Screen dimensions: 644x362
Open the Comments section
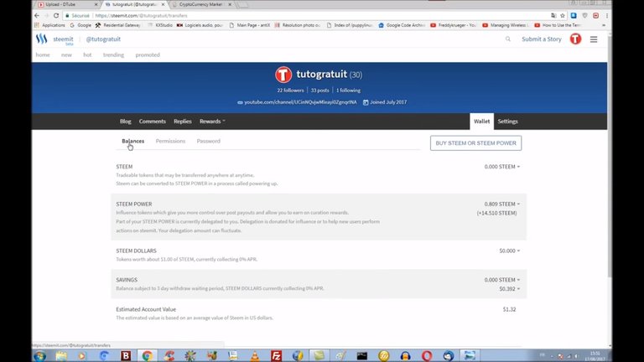[153, 122]
